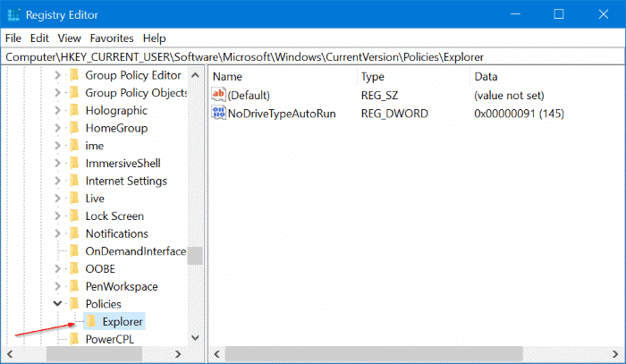Image resolution: width=626 pixels, height=364 pixels.
Task: Open the View menu
Action: coord(68,38)
